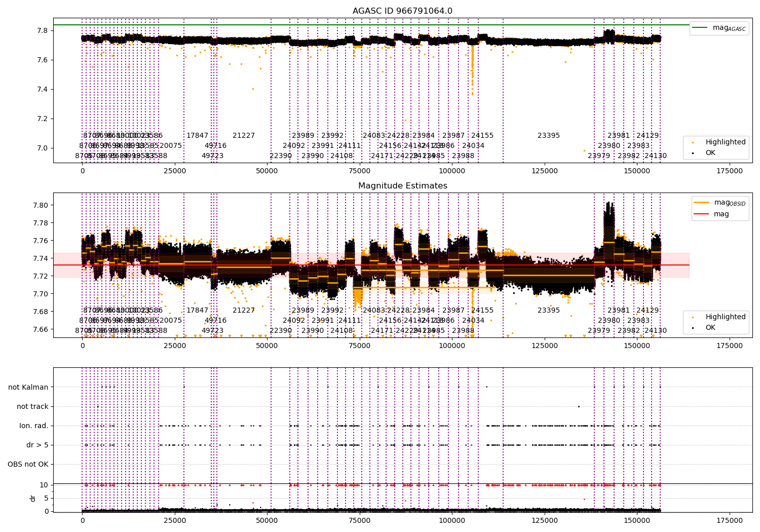Click y-tick '7.6' in top plot
760x532 pixels.
pyautogui.click(x=43, y=60)
